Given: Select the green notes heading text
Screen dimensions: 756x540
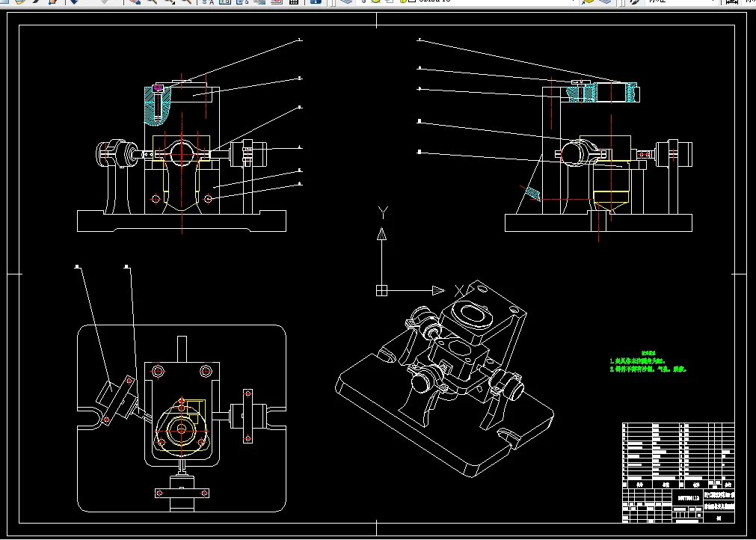Looking at the screenshot, I should coord(648,354).
